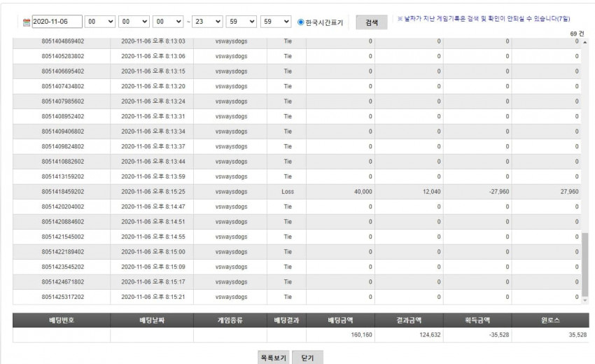Open the end minute dropdown showing 59
This screenshot has height=364, width=595.
tap(241, 22)
